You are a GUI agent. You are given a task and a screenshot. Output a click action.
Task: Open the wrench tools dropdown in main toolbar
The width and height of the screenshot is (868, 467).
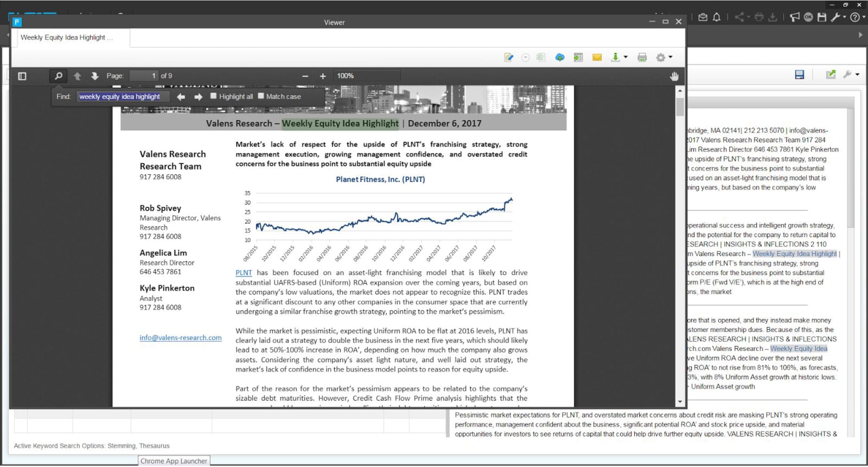tap(838, 17)
